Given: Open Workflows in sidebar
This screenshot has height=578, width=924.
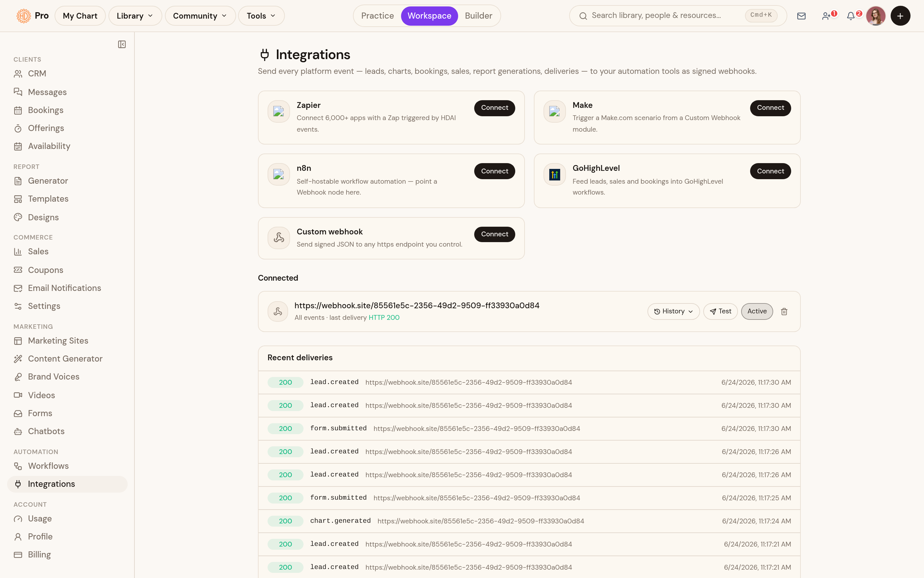Looking at the screenshot, I should tap(67, 466).
